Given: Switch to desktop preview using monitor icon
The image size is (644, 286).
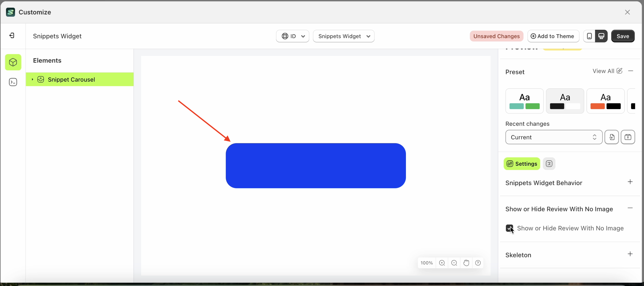Looking at the screenshot, I should tap(601, 36).
